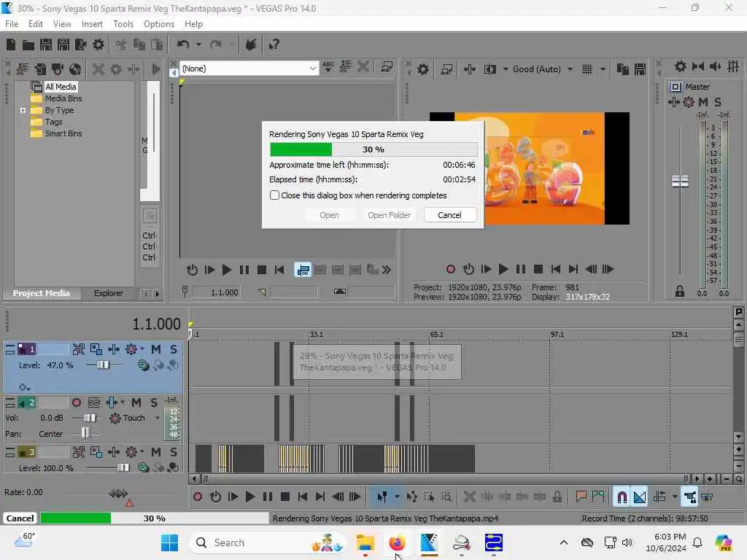Click the preview overlays grid icon
The height and width of the screenshot is (560, 747).
587,69
